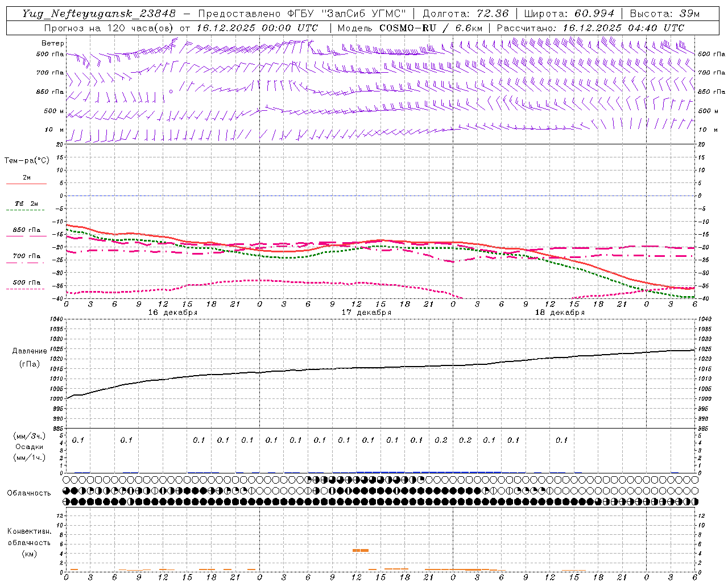Click the Высота: 39м header field
The height and width of the screenshot is (582, 728).
pos(665,14)
